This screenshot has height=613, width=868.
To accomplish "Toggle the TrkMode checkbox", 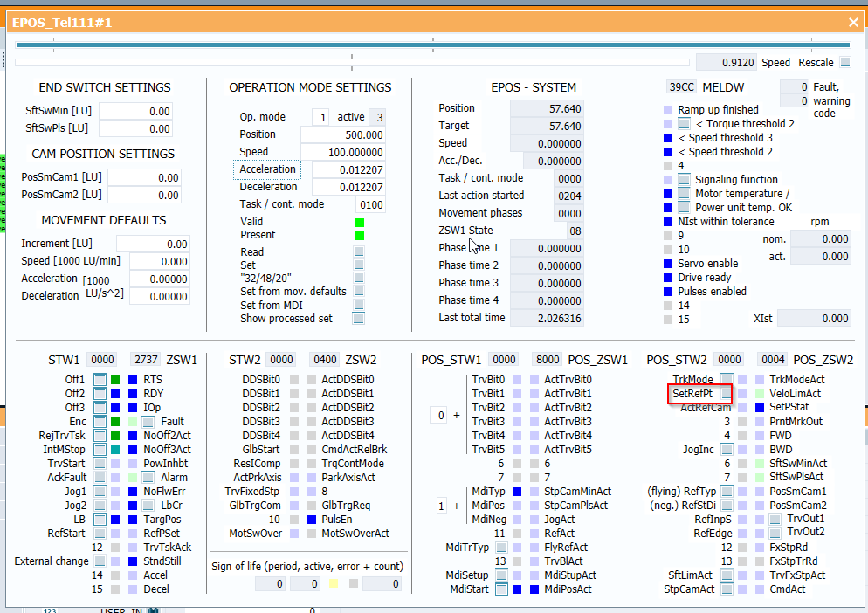I will click(x=727, y=379).
